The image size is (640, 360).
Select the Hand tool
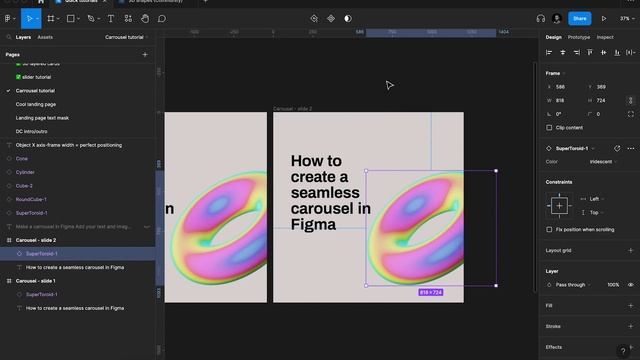pyautogui.click(x=145, y=18)
